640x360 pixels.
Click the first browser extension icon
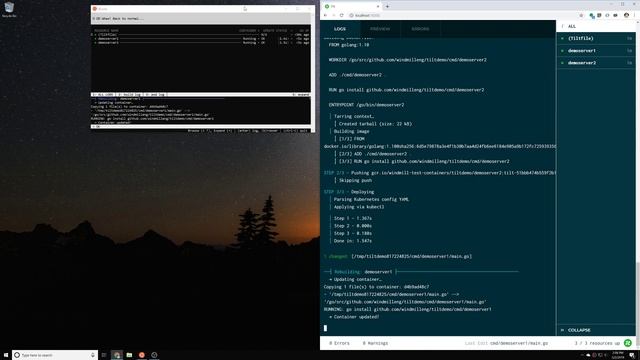[x=591, y=16]
